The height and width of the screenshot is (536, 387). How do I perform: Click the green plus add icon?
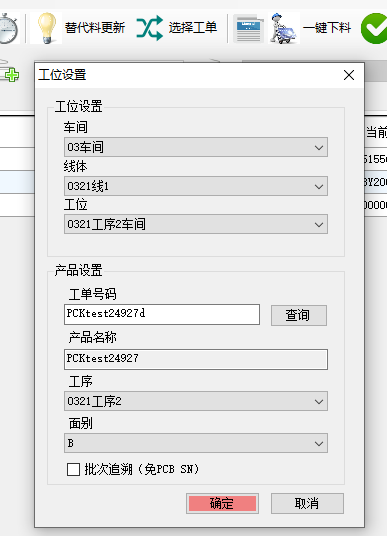click(x=9, y=71)
